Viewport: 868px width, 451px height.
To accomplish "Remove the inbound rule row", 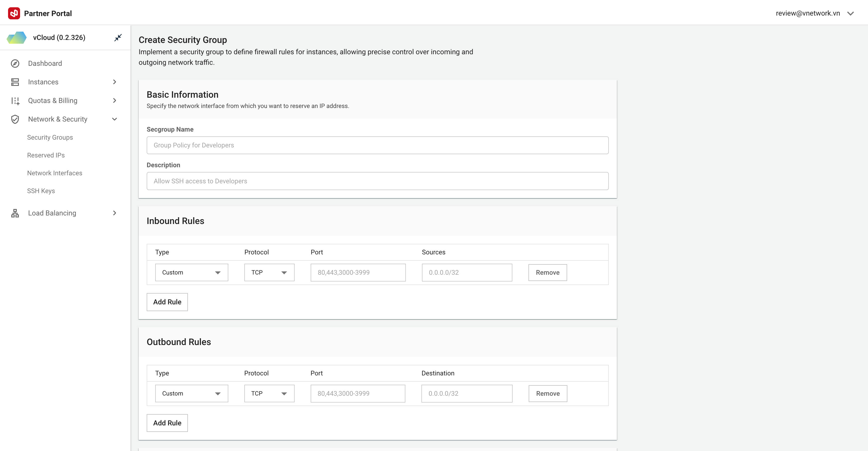I will click(x=548, y=272).
